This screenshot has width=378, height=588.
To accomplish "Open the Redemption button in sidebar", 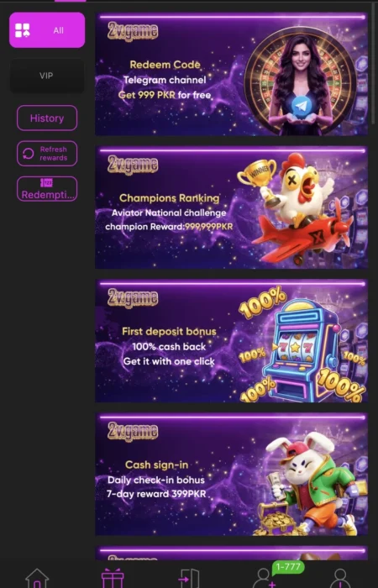I will coord(47,189).
